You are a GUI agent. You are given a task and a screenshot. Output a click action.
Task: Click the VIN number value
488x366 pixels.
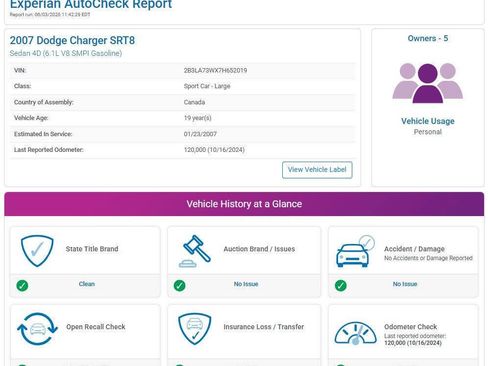pyautogui.click(x=215, y=70)
